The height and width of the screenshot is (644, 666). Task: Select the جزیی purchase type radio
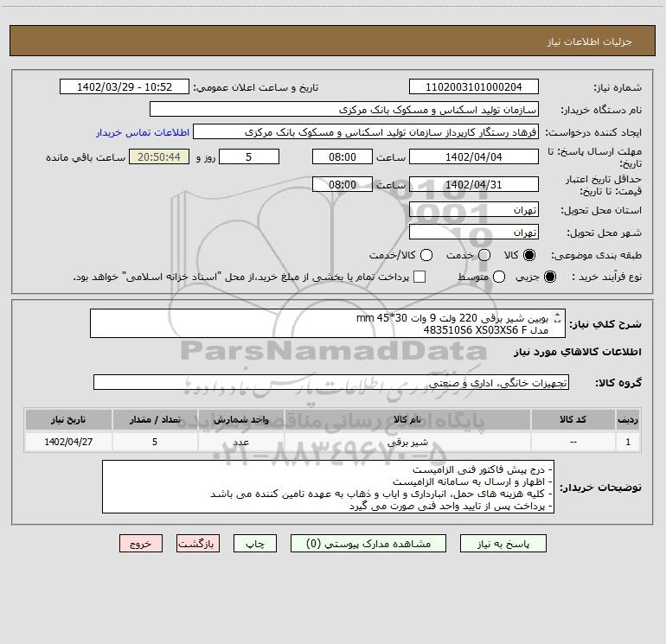(549, 277)
